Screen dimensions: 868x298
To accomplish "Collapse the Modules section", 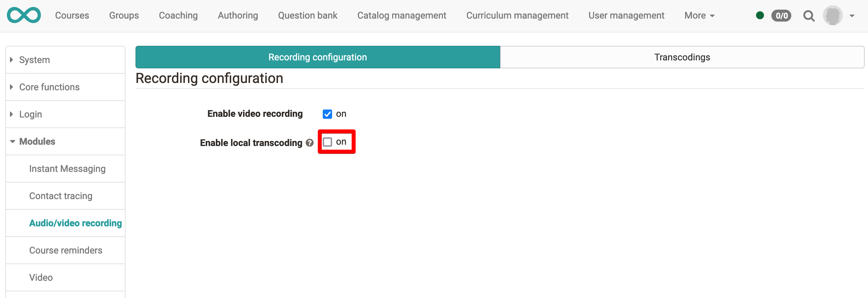I will [37, 141].
